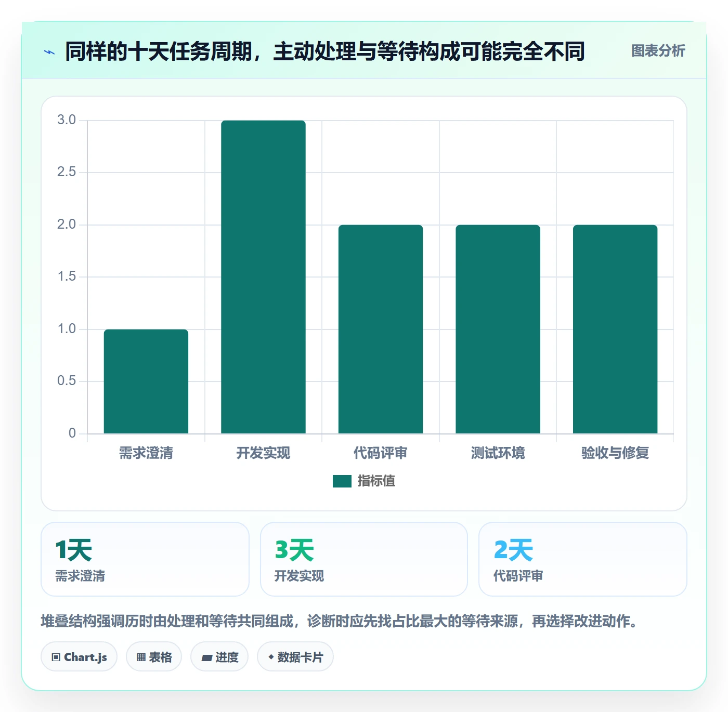
Task: Click the x-axis label 验收与修复
Action: click(615, 453)
